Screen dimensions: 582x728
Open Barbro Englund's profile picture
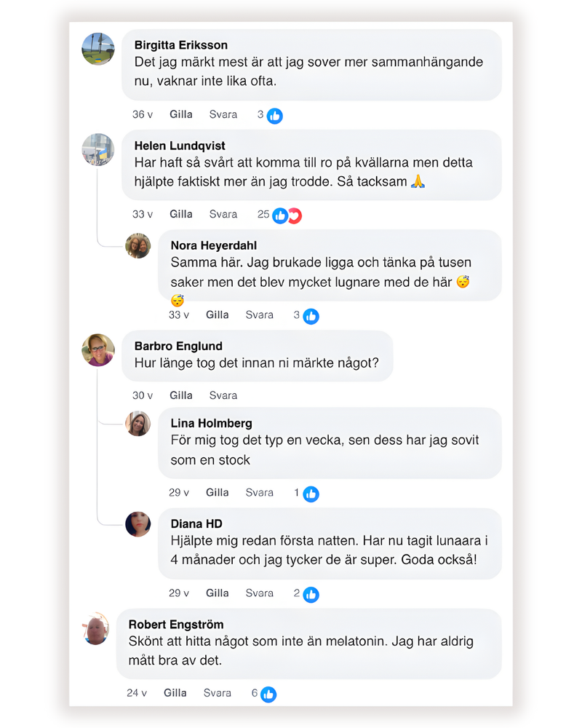click(x=98, y=350)
